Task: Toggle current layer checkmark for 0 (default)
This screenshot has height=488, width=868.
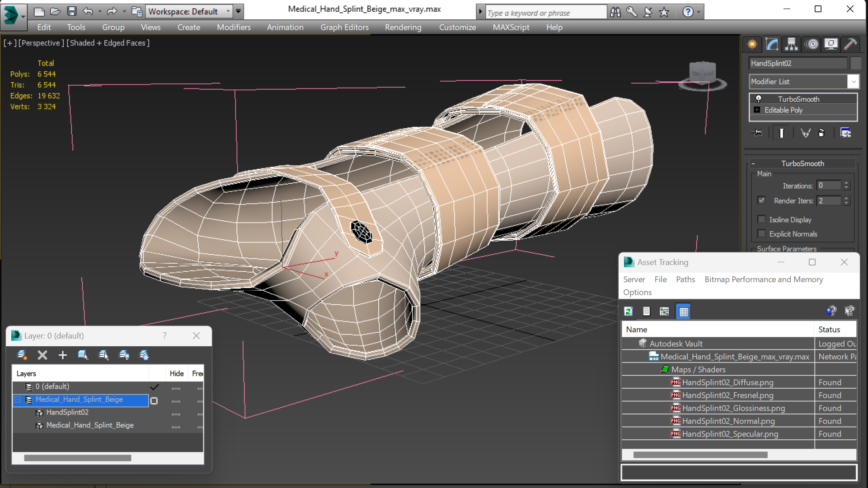Action: coord(155,387)
